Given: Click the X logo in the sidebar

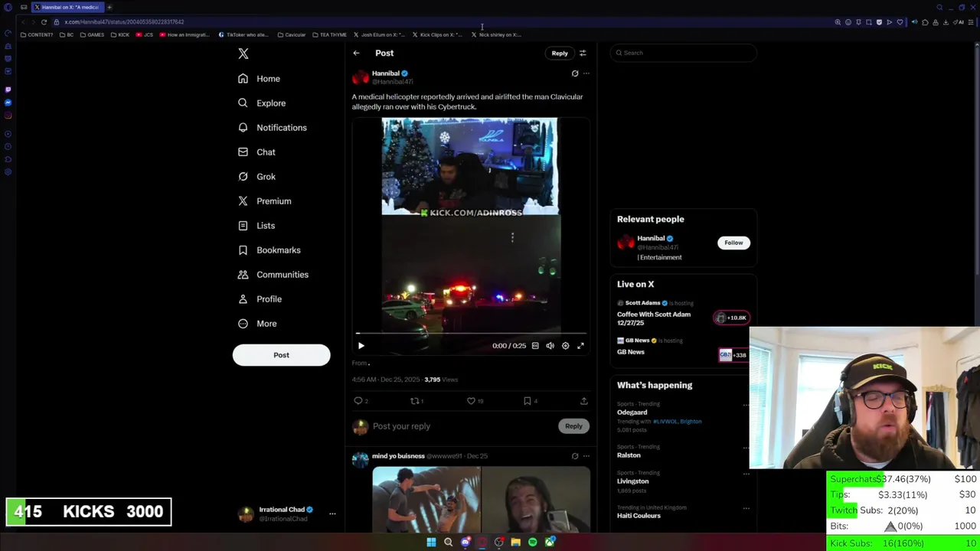Looking at the screenshot, I should pyautogui.click(x=243, y=54).
